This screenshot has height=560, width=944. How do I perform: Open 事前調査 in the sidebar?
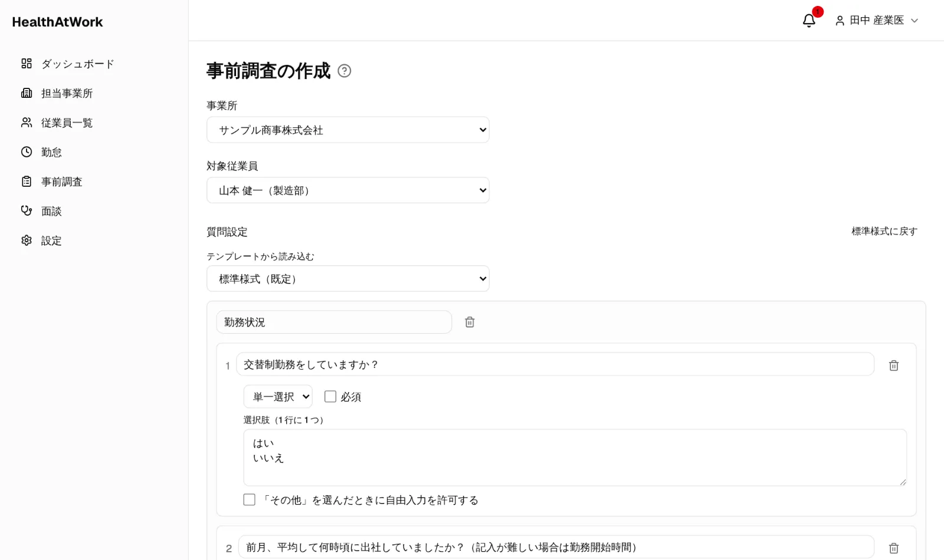point(62,182)
